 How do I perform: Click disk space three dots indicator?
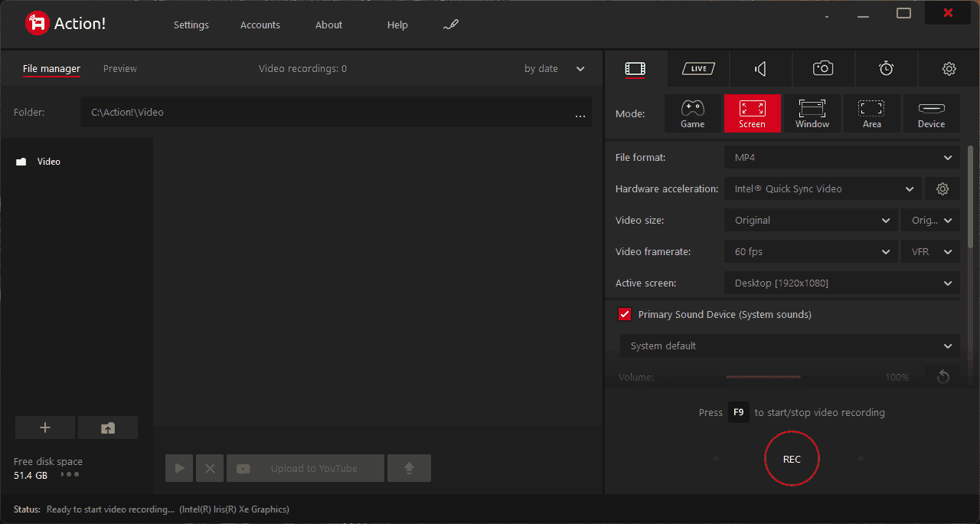pos(70,474)
